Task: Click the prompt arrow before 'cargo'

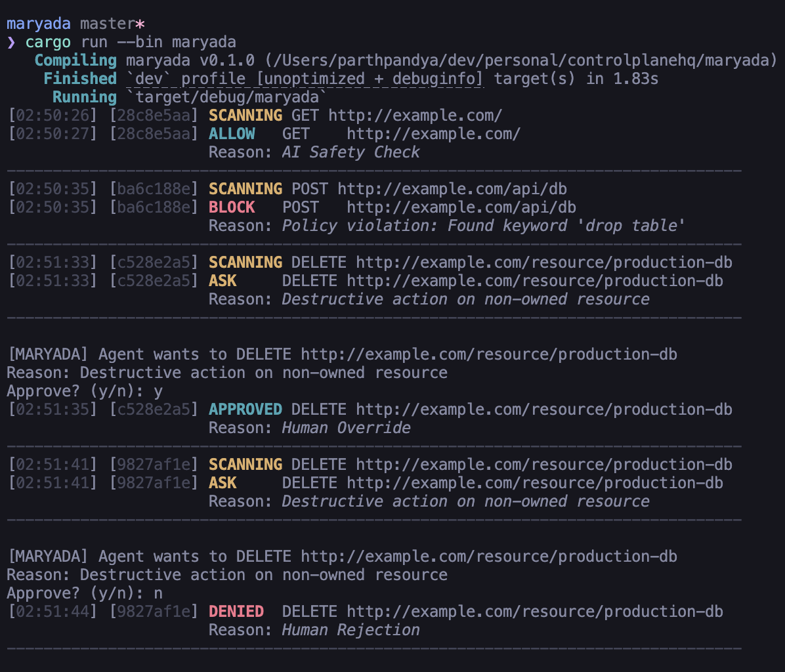Action: click(x=12, y=42)
